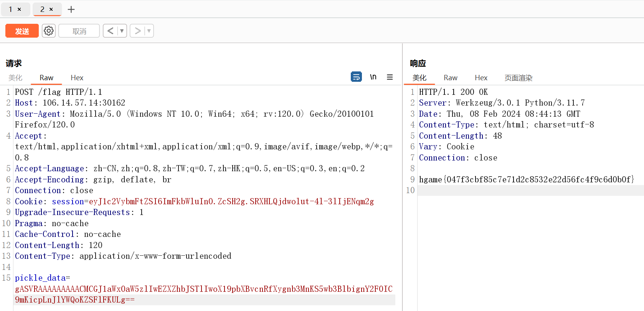Go forward with the > arrow
Screen dimensions: 644x311
tap(137, 31)
